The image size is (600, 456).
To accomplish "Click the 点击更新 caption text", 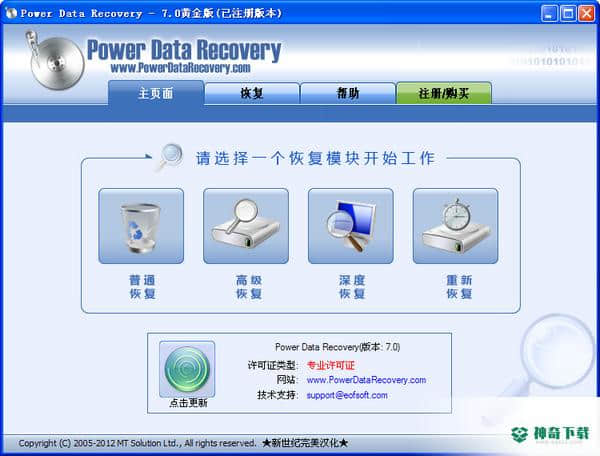I will (x=188, y=403).
